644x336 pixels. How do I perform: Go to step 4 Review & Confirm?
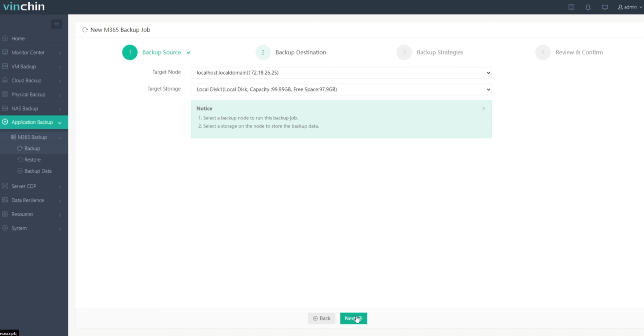[569, 52]
